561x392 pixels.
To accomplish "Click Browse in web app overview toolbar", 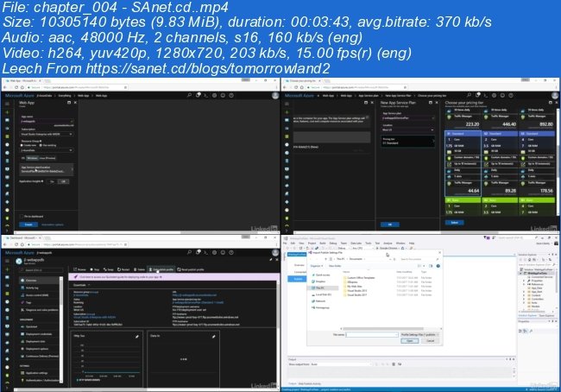I will 79,269.
